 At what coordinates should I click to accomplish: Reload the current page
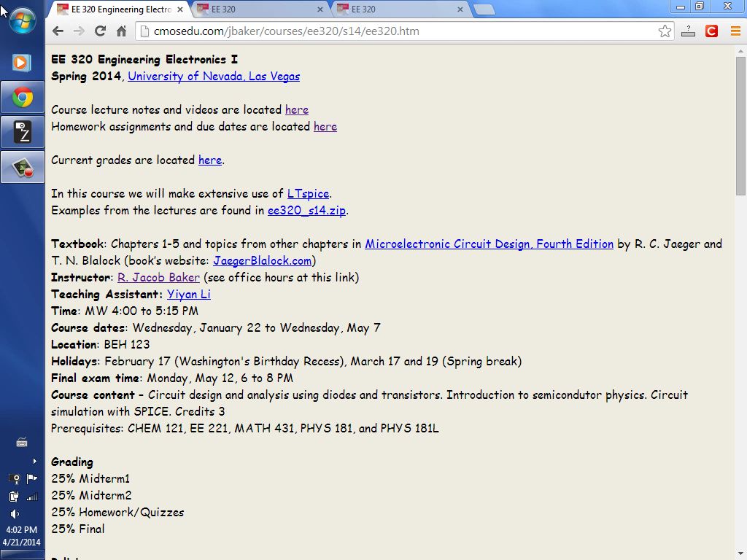(x=100, y=31)
